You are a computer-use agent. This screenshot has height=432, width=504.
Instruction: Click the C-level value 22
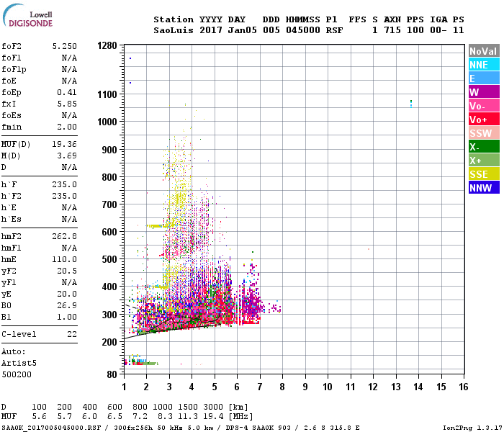click(72, 334)
